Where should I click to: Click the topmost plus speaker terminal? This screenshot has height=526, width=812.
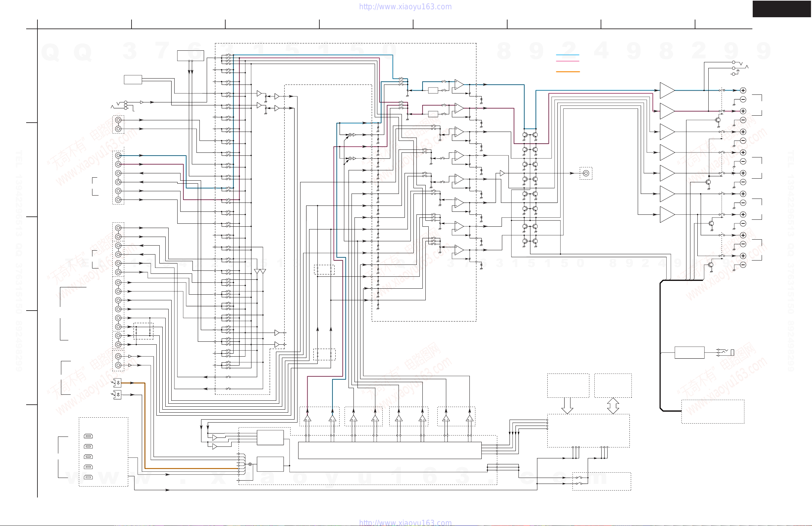point(743,90)
